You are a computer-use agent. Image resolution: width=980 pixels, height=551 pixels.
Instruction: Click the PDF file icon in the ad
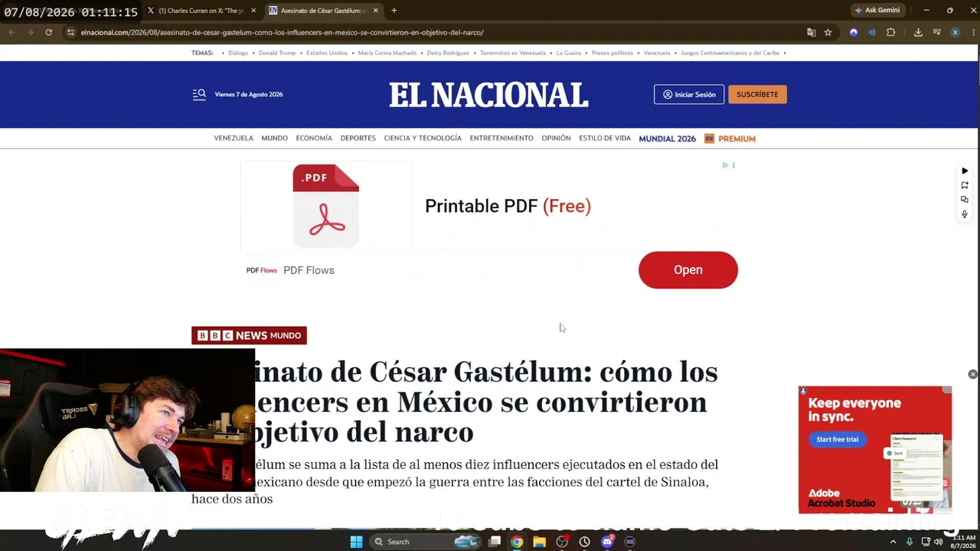click(325, 205)
